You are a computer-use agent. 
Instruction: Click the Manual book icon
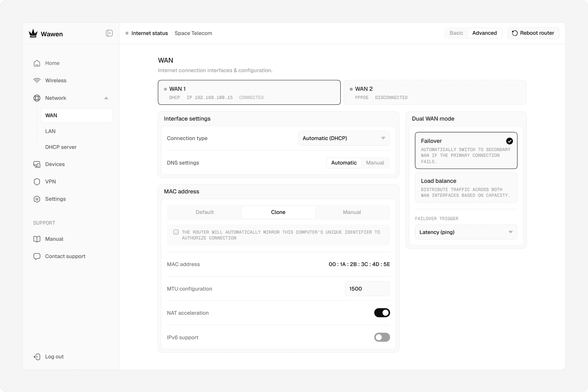tap(37, 239)
